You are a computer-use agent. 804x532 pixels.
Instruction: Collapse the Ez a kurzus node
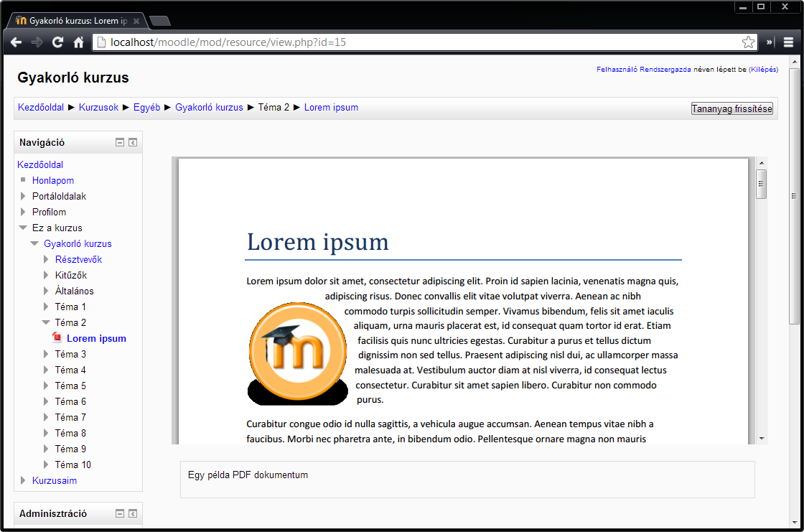23,228
